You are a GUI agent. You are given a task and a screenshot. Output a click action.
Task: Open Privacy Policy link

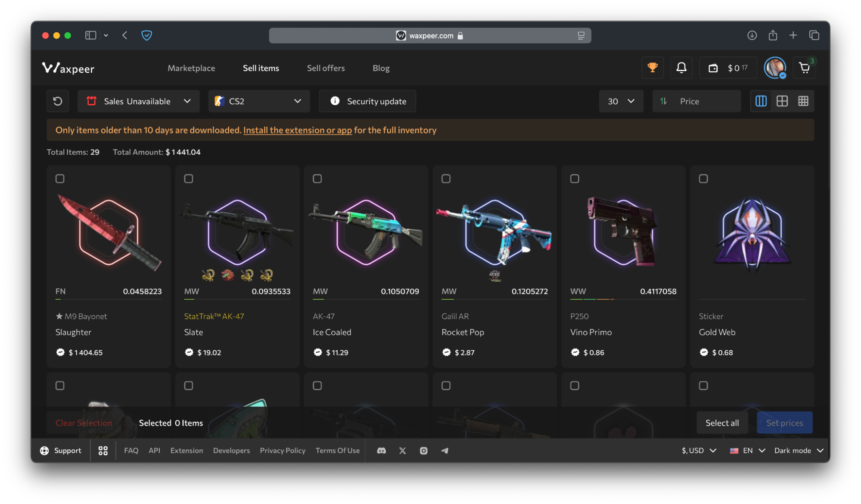pyautogui.click(x=283, y=451)
